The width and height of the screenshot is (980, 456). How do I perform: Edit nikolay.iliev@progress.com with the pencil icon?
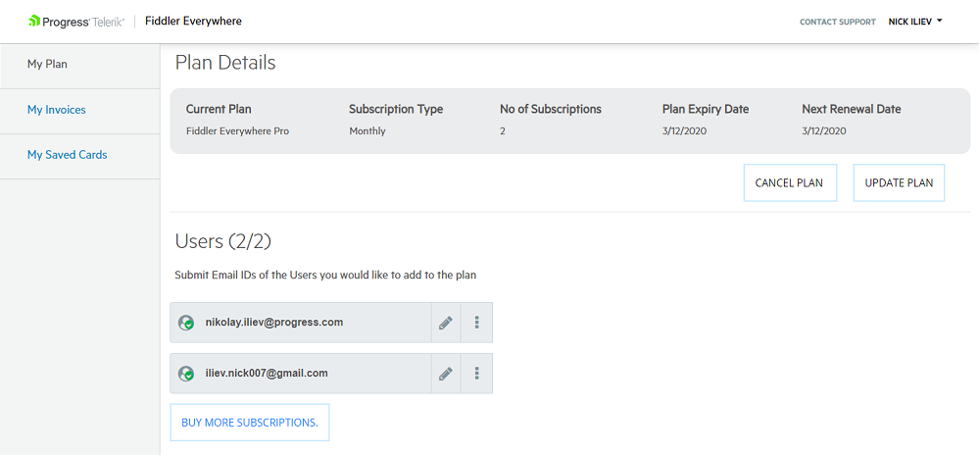[446, 323]
